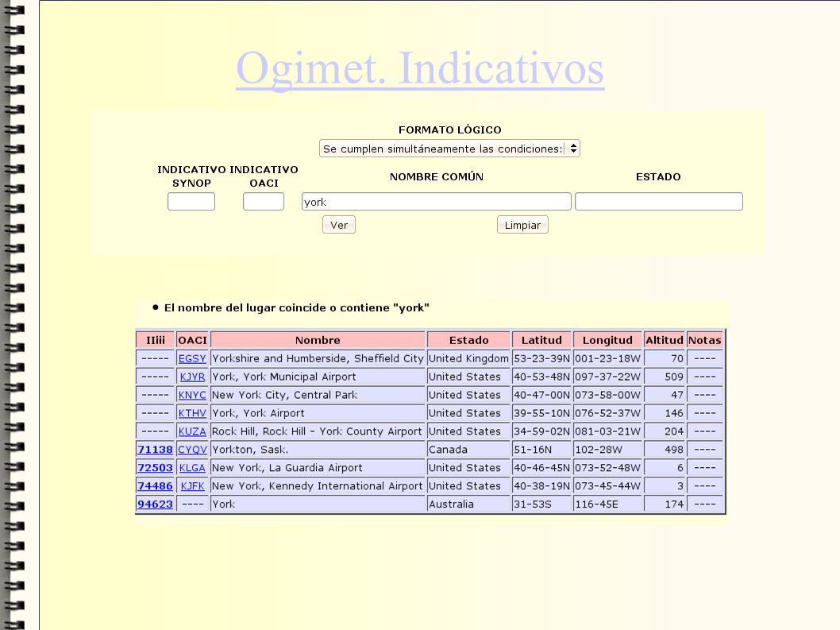Open SYNOP index 71138 link
This screenshot has width=840, height=630.
coord(155,450)
